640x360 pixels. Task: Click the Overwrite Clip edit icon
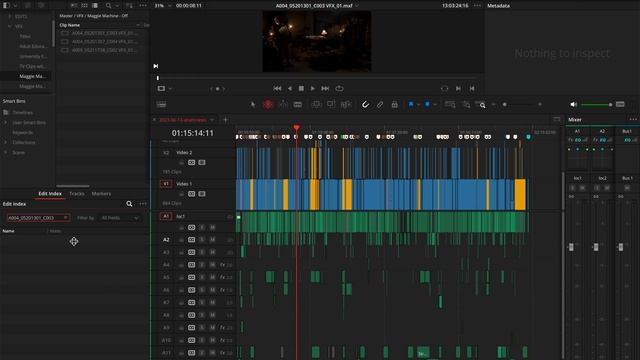coord(331,104)
